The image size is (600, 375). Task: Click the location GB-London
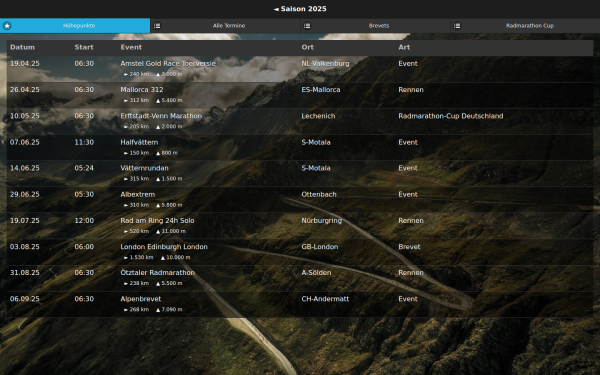pos(320,247)
